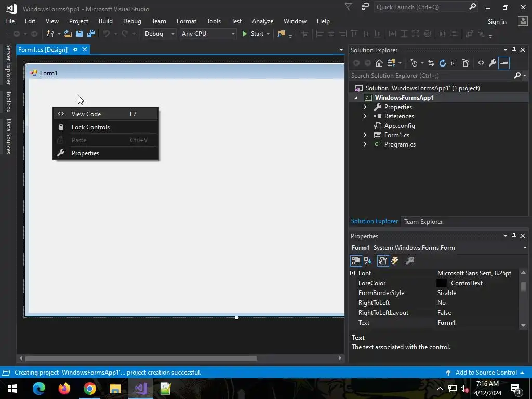Expand the Properties node in Solution Explorer
The image size is (532, 399).
365,107
